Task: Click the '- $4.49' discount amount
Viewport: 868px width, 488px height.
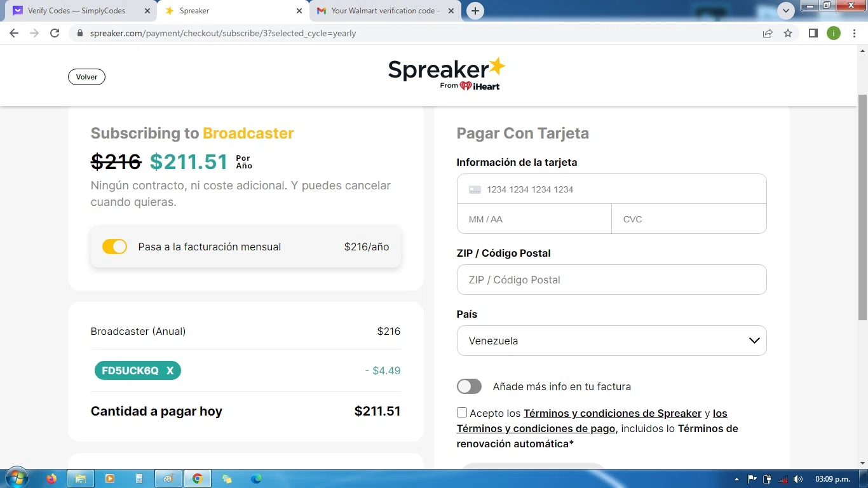Action: (383, 370)
